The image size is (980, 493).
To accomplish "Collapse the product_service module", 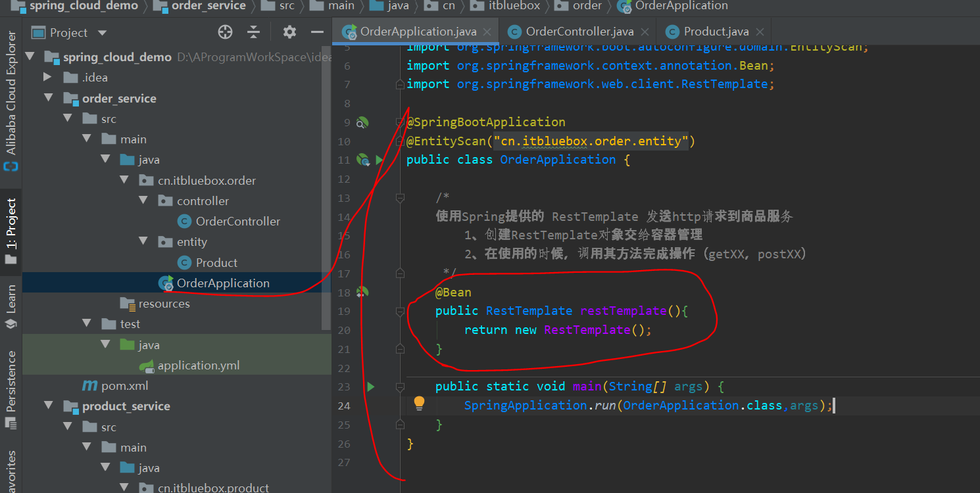I will [x=48, y=406].
